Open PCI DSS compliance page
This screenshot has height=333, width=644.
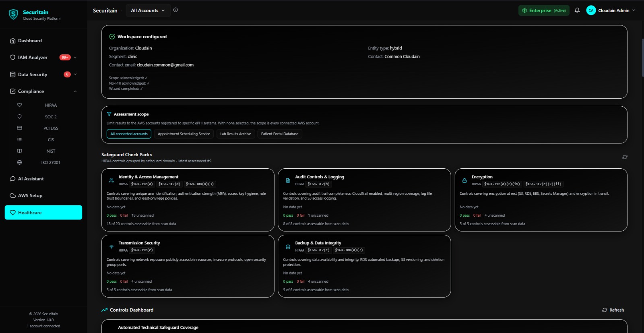tap(51, 128)
